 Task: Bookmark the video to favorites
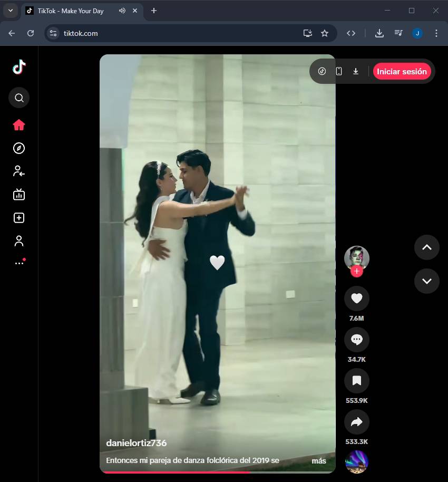click(356, 381)
